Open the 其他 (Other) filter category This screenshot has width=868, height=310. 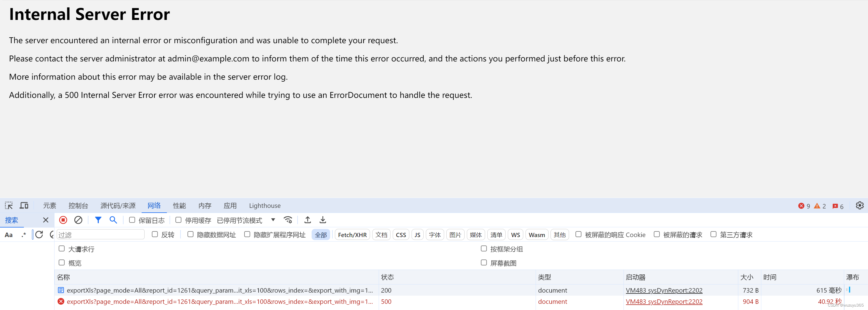[559, 235]
